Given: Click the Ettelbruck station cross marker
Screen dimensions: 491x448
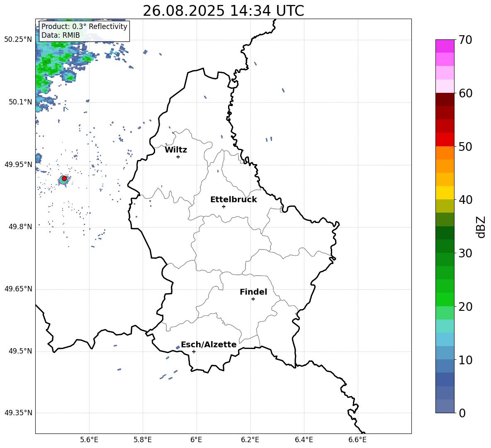Looking at the screenshot, I should pyautogui.click(x=224, y=206).
